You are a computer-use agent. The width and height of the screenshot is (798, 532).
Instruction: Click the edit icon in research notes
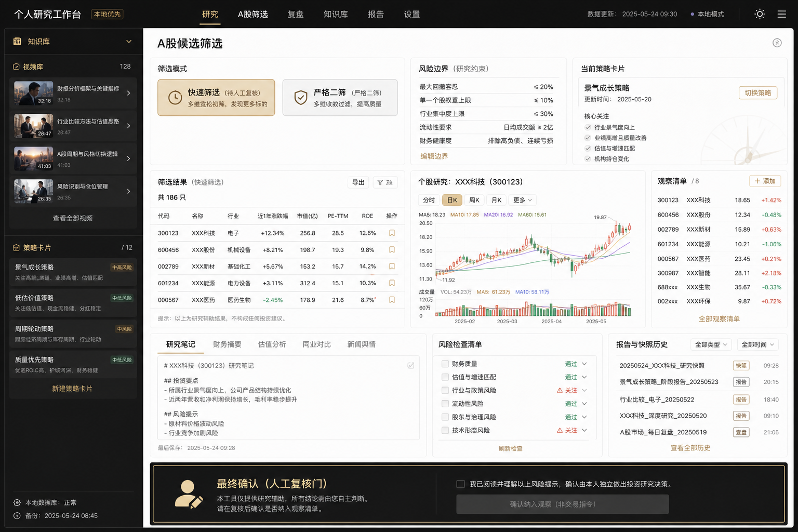pyautogui.click(x=410, y=365)
